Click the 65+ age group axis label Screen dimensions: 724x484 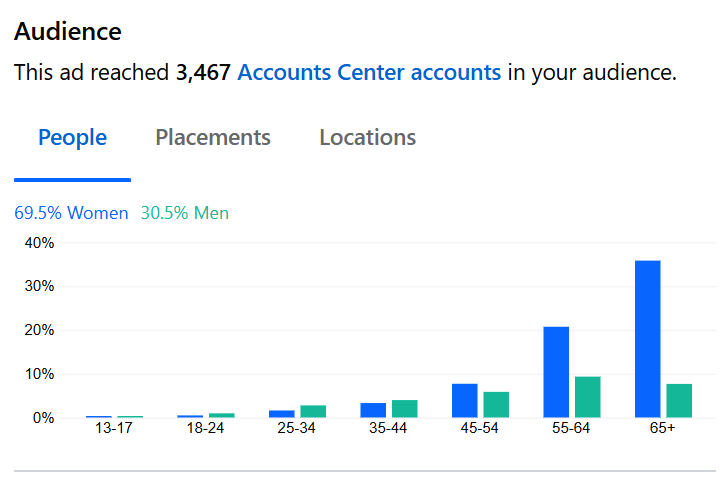click(x=663, y=428)
